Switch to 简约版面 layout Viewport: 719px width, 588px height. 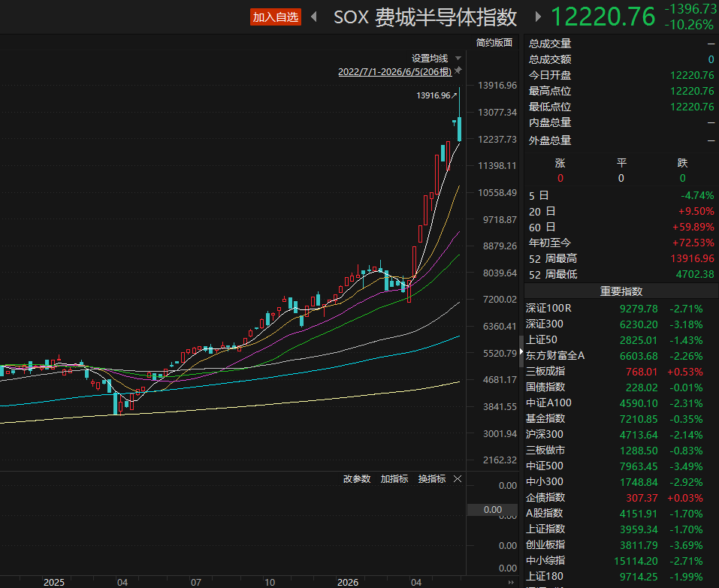point(494,43)
